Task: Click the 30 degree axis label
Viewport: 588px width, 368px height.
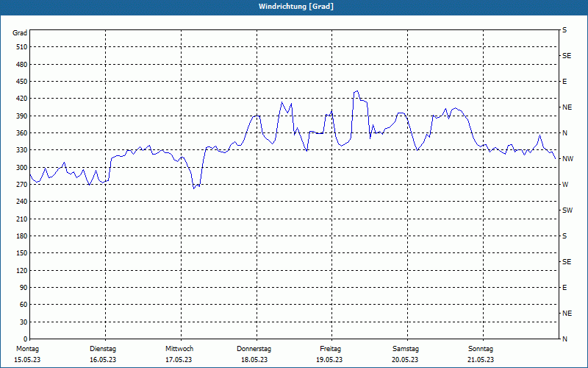Action: 24,322
